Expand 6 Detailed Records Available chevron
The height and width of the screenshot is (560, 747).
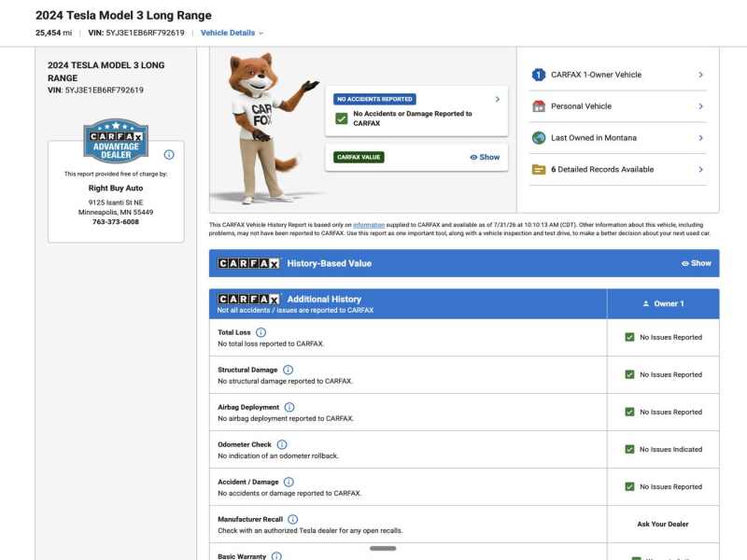[701, 169]
